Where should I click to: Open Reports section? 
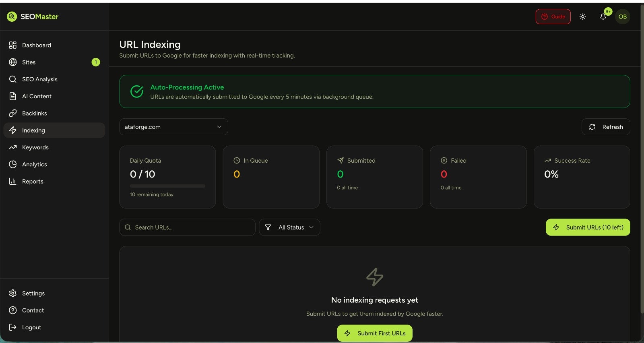point(54,181)
